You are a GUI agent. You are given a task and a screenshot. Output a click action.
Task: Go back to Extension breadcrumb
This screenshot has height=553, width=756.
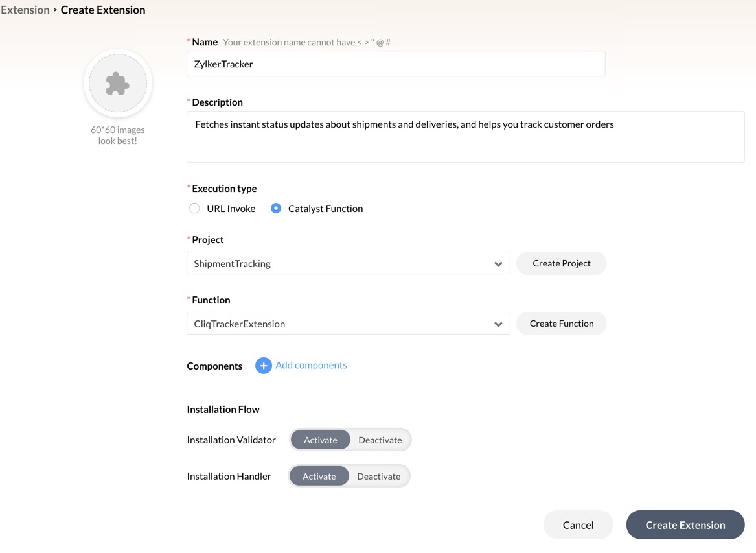point(25,10)
